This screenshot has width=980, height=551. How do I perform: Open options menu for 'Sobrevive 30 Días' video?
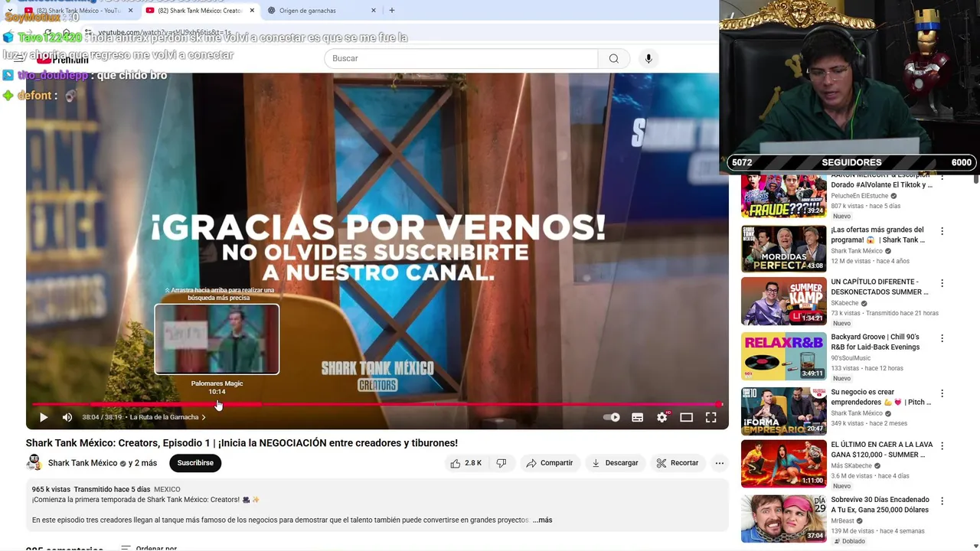[942, 501]
